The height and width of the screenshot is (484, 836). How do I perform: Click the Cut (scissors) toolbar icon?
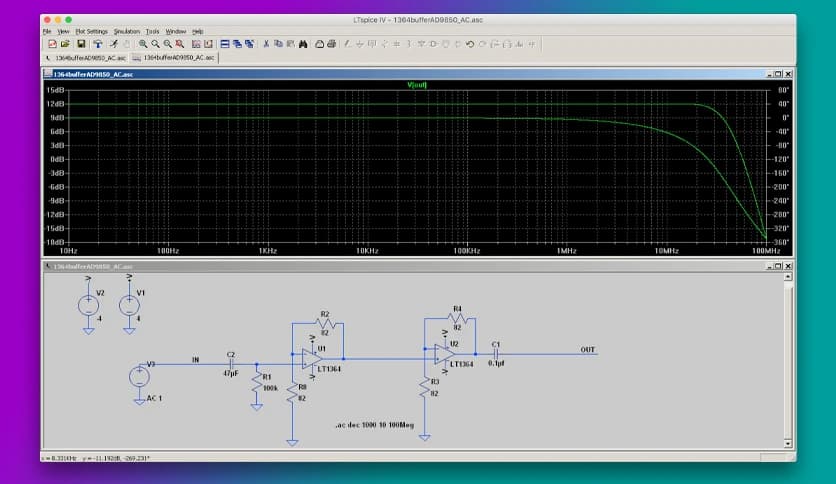pyautogui.click(x=266, y=44)
